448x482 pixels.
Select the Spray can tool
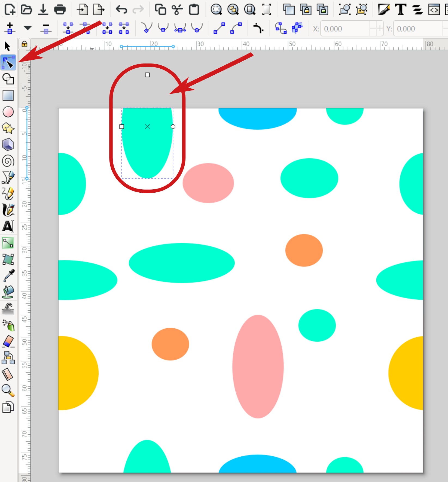click(8, 325)
